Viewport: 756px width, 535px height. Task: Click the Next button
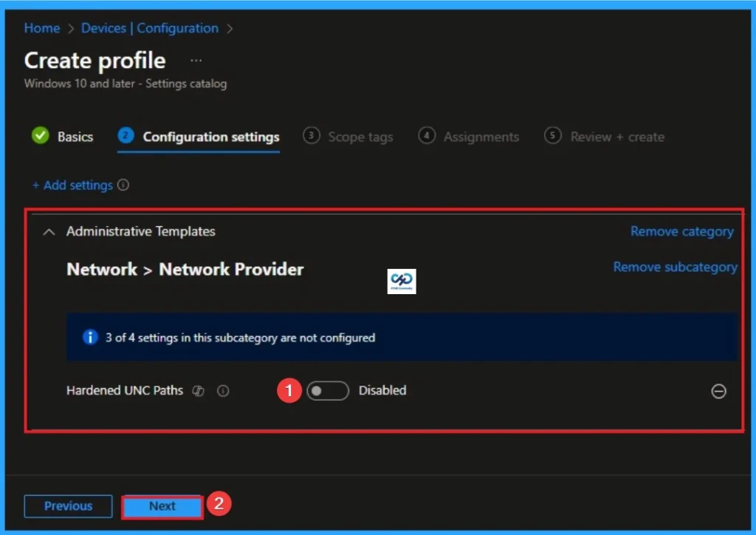[x=162, y=506]
